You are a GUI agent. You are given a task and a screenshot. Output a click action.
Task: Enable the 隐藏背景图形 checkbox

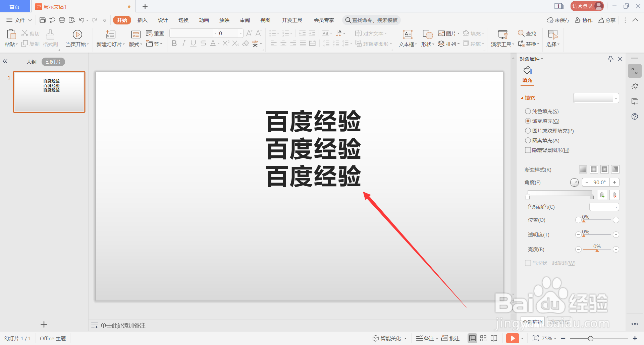point(527,150)
